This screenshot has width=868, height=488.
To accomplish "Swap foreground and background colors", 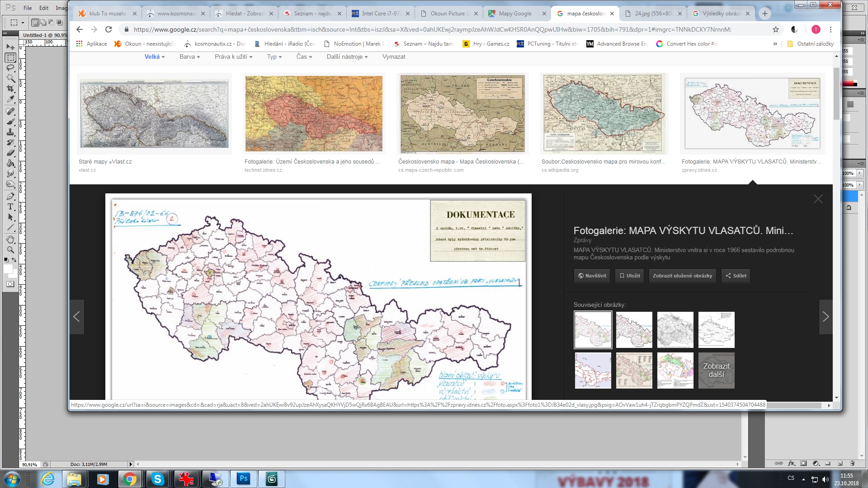I will 14,260.
